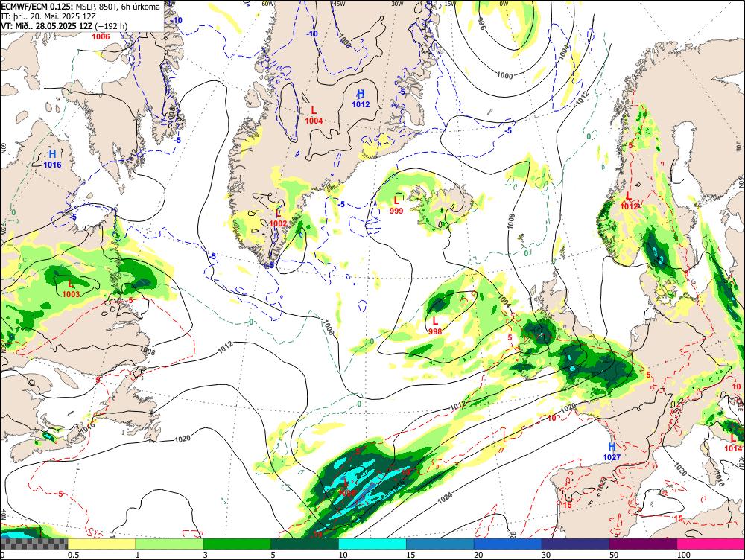Select the low marker 'L 999' west of Iceland
This screenshot has width=745, height=560.
click(x=396, y=206)
